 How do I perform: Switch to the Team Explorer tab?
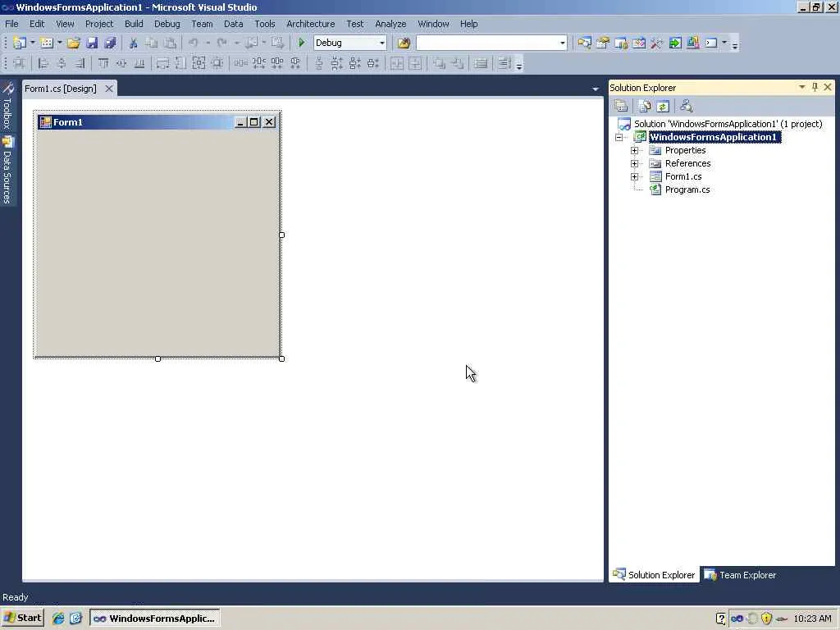point(741,575)
